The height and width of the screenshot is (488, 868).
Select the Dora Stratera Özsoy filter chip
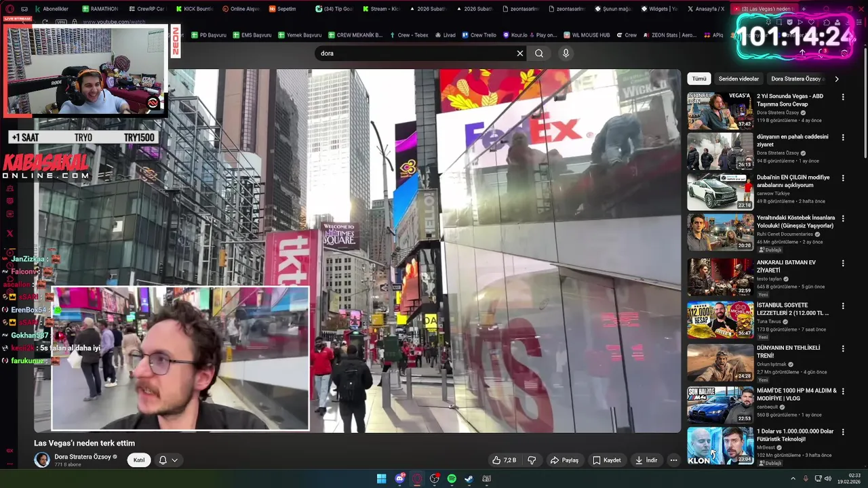coord(797,79)
